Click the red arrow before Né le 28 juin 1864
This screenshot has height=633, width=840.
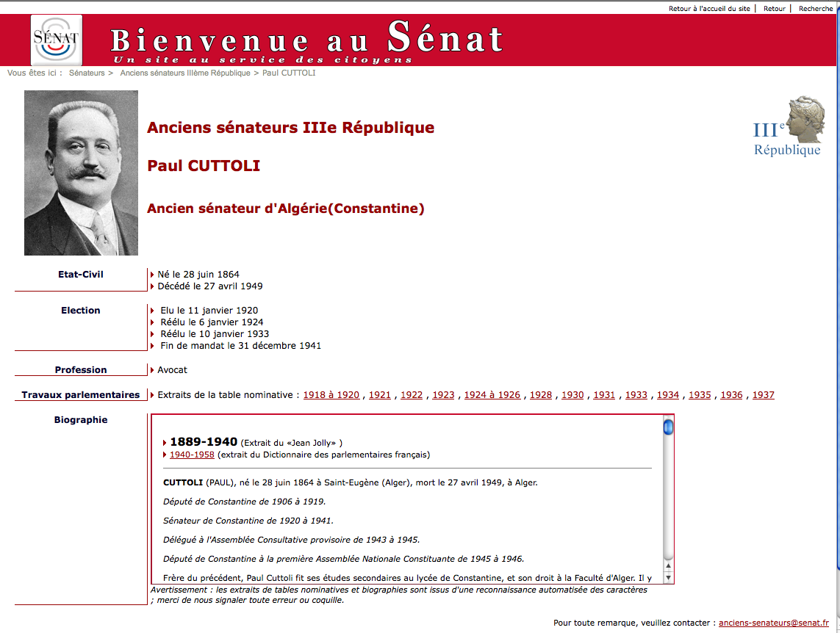(152, 275)
